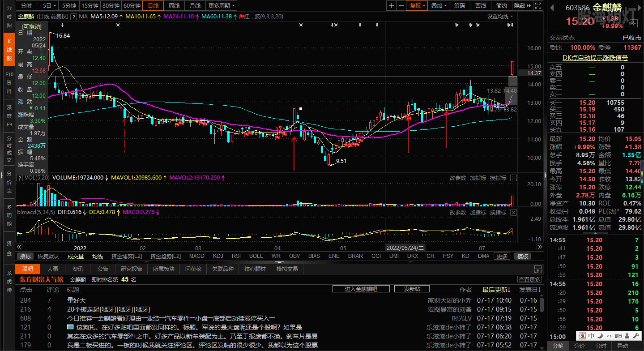Switch to 分价 tab at bottom right
Viewport: 644px width, 351px height.
click(x=579, y=346)
